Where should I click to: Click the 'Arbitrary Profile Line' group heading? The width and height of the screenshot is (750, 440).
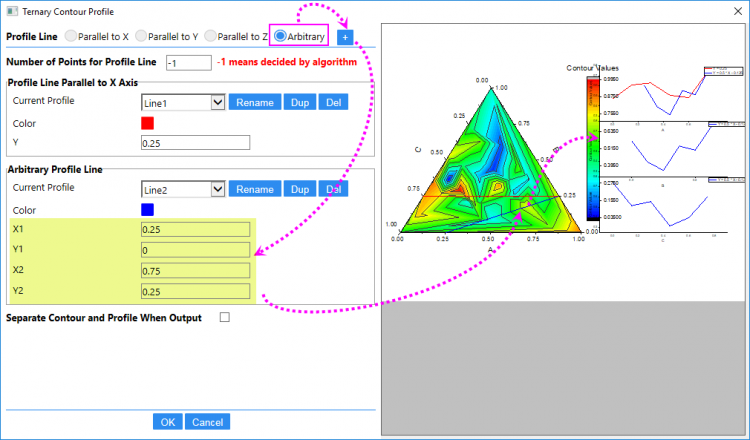point(55,169)
